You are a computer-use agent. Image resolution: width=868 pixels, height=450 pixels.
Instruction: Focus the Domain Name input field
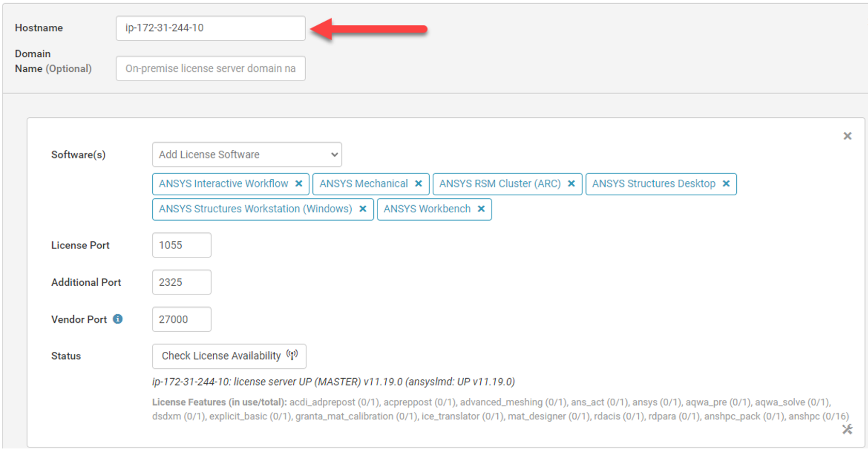(x=211, y=68)
